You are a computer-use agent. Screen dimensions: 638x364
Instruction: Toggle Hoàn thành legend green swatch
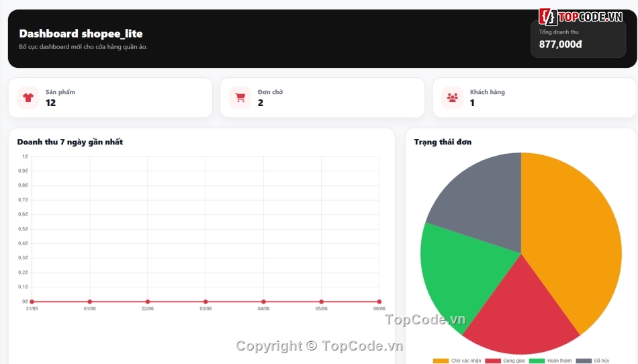(537, 361)
